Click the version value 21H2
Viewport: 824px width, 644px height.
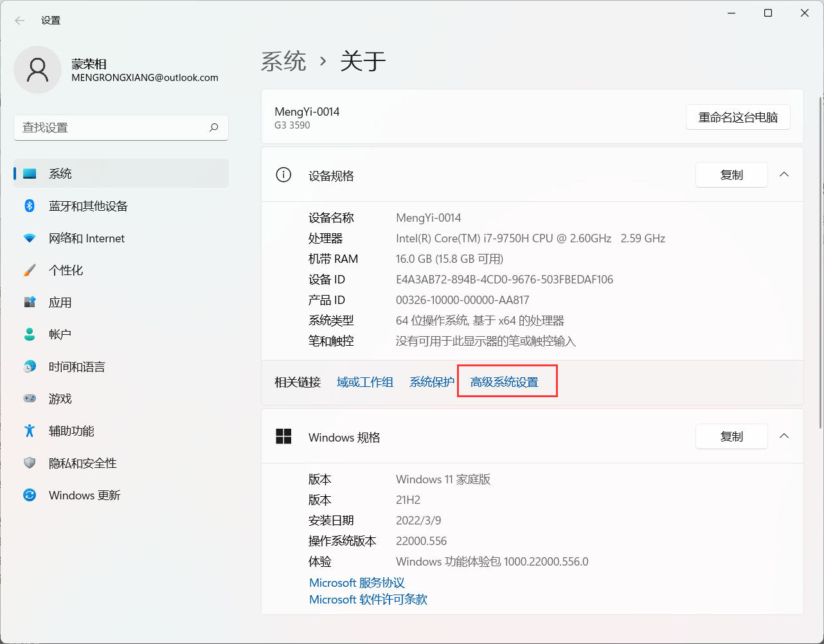pyautogui.click(x=408, y=499)
